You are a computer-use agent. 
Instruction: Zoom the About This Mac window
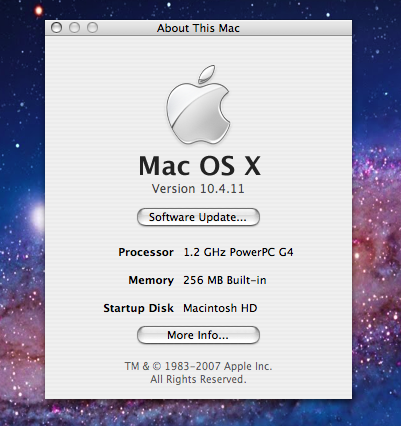pos(92,28)
